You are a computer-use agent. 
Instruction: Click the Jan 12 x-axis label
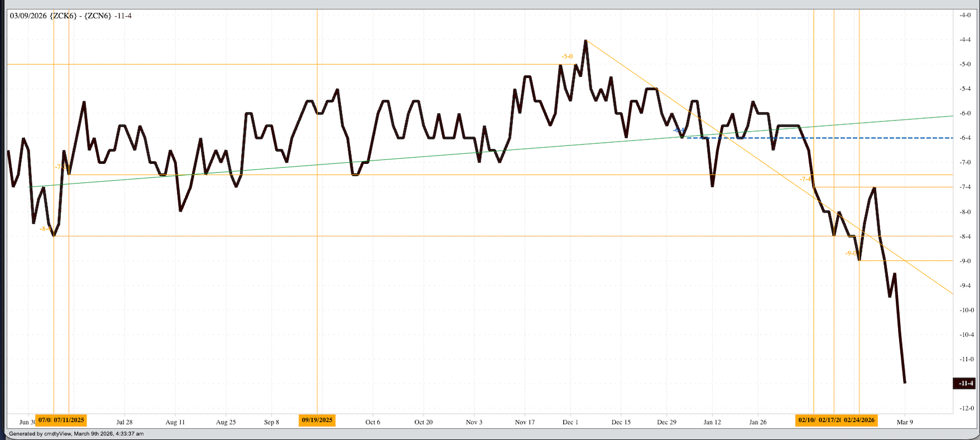(x=712, y=422)
